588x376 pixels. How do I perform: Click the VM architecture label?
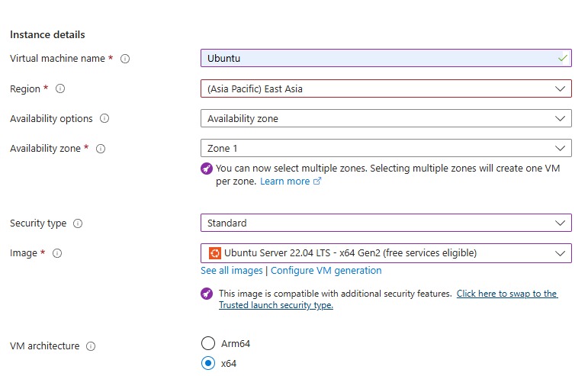coord(45,346)
